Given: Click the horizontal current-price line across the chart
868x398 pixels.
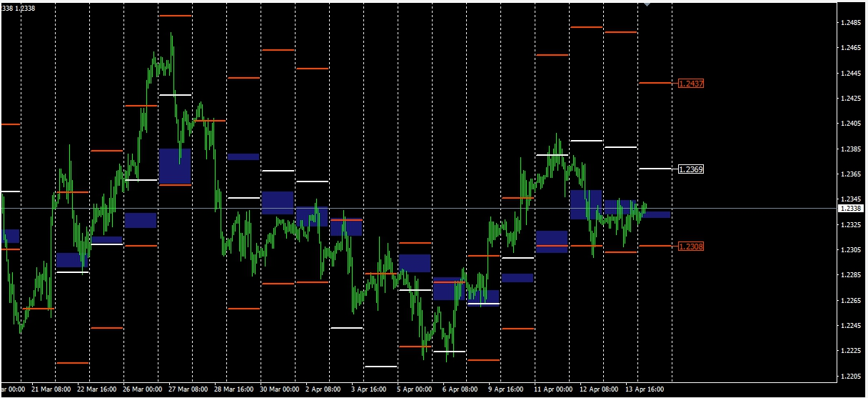Looking at the screenshot, I should (x=428, y=208).
